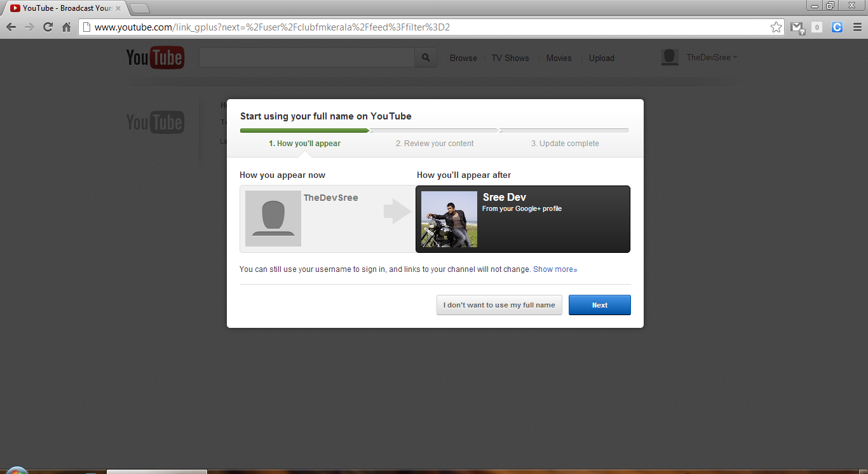Screen dimensions: 868x474
Task: Click the address bar URL
Action: 273,27
